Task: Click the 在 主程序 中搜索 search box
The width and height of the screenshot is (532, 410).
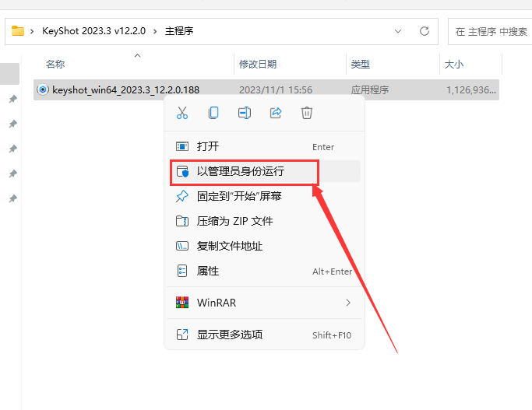Action: point(490,32)
